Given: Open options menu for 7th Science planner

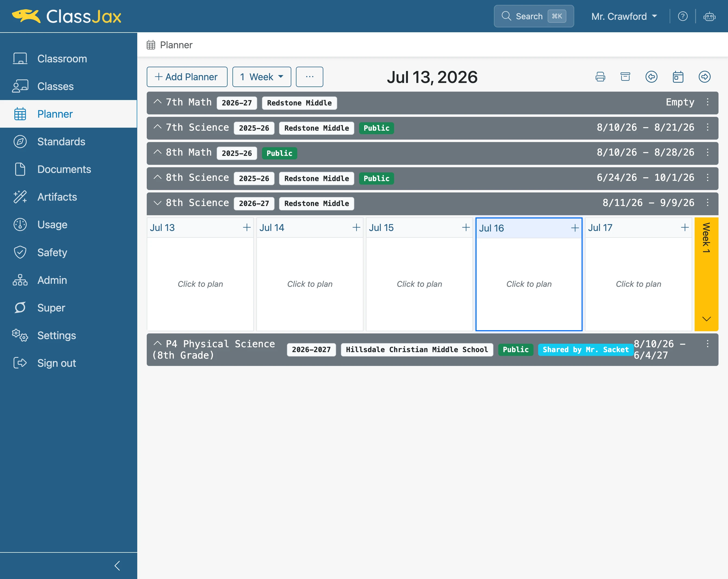Looking at the screenshot, I should (707, 128).
